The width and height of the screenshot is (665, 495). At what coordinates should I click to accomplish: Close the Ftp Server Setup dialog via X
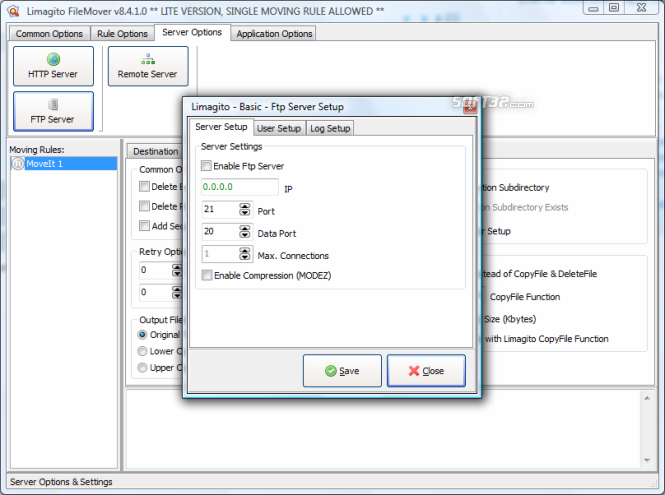[x=470, y=107]
